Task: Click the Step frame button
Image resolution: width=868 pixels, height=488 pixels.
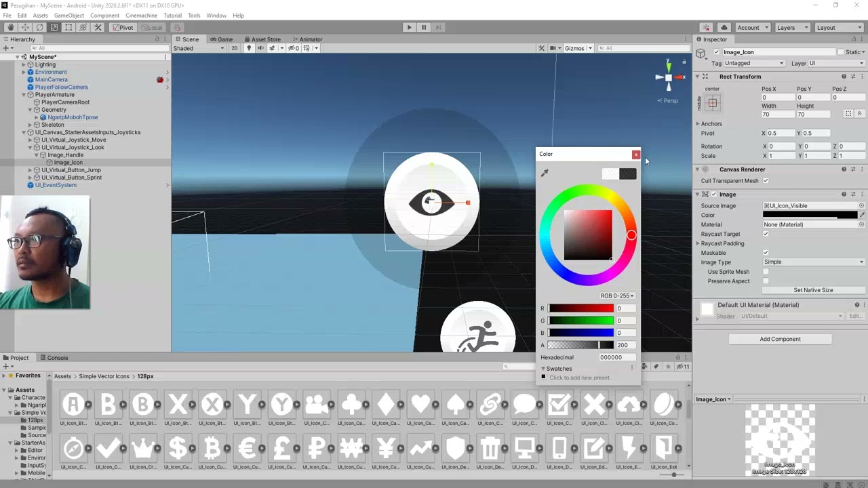Action: (x=439, y=28)
